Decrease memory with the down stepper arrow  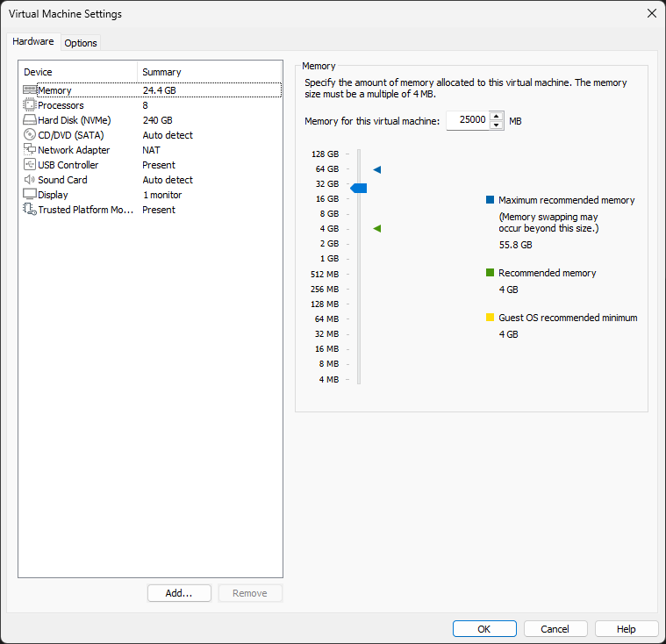[496, 125]
